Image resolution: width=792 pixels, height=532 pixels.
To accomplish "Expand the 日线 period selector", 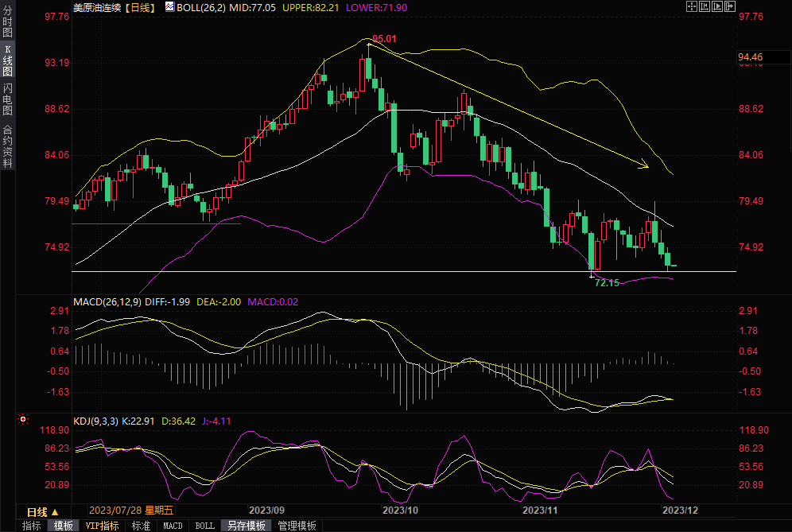I will click(41, 511).
